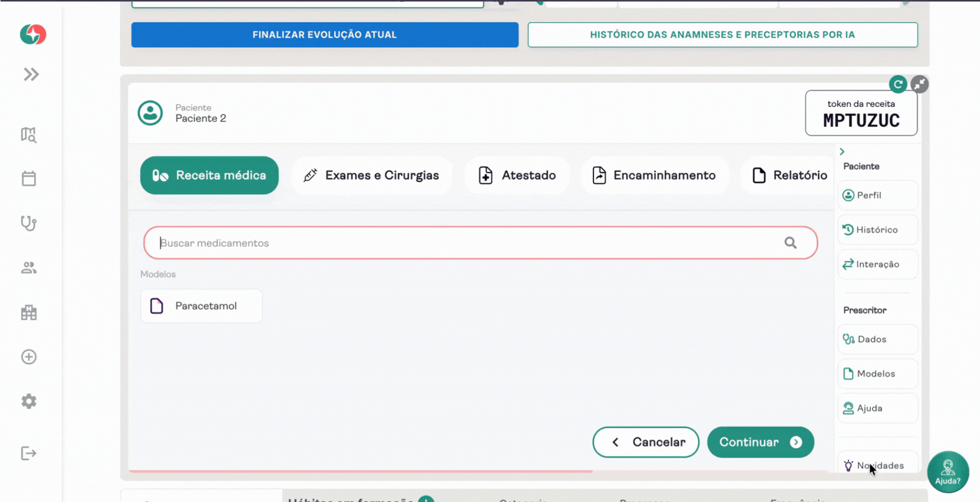Click Finalizar Evolução Atual button
The width and height of the screenshot is (980, 502).
point(325,35)
